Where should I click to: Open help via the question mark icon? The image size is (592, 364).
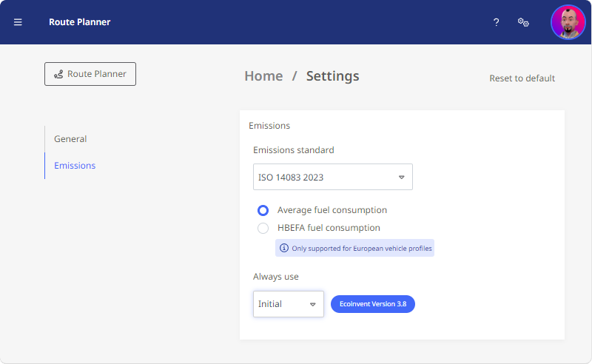[x=496, y=22]
